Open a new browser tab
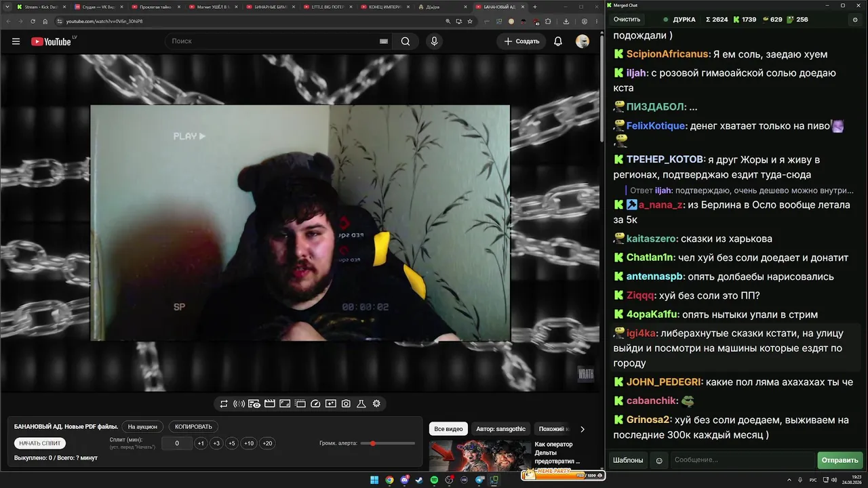 point(535,7)
